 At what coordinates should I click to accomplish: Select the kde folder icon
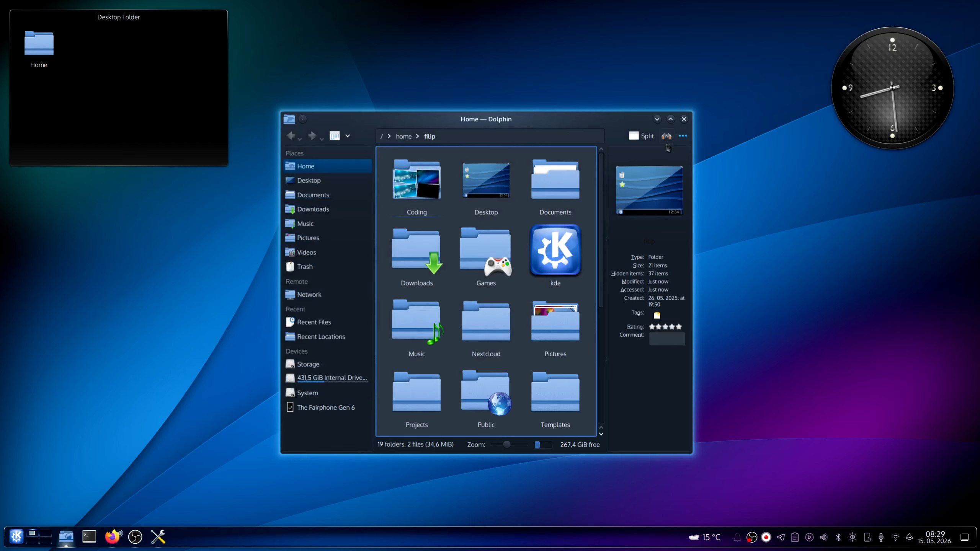555,250
